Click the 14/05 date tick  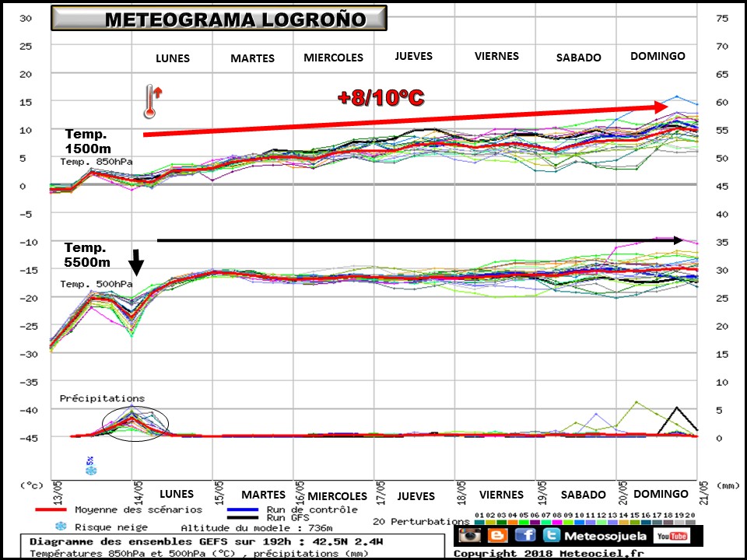tap(137, 493)
